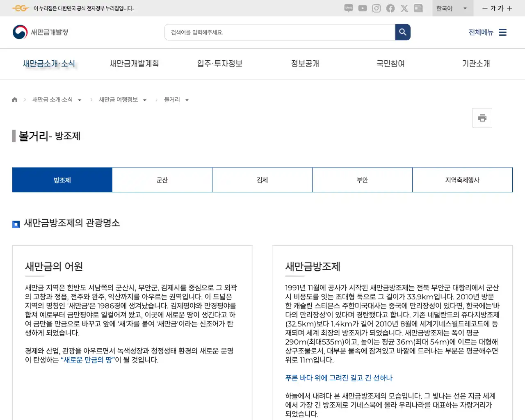Expand the 새만금 여행정보 breadcrumb dropdown
The height and width of the screenshot is (420, 525).
coord(144,100)
